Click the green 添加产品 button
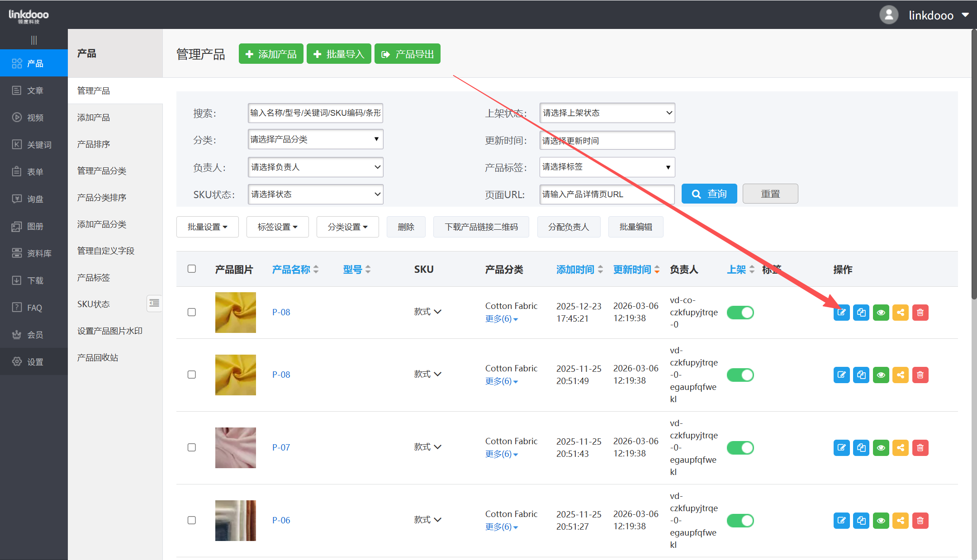The width and height of the screenshot is (977, 560). pyautogui.click(x=270, y=54)
